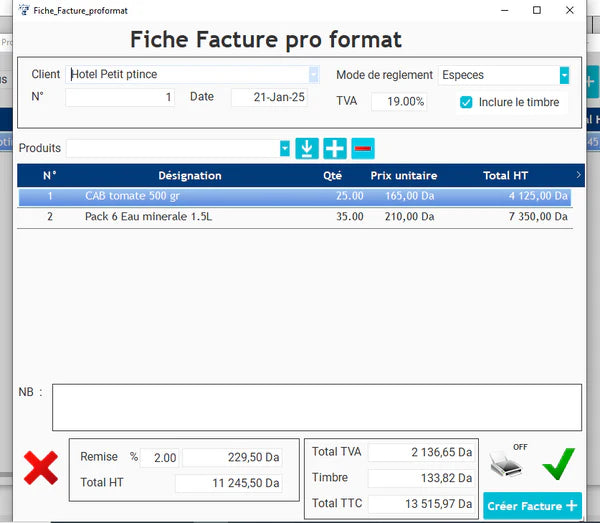Click the Total HT column header

[505, 176]
